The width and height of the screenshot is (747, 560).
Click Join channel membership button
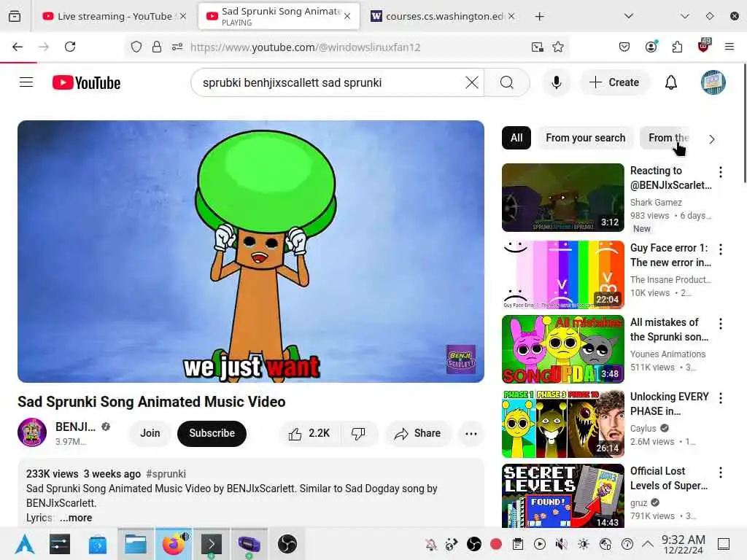tap(150, 433)
